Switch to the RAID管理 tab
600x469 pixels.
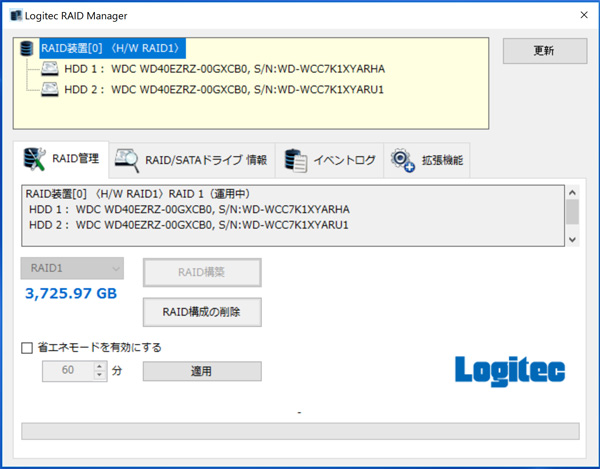tap(61, 159)
